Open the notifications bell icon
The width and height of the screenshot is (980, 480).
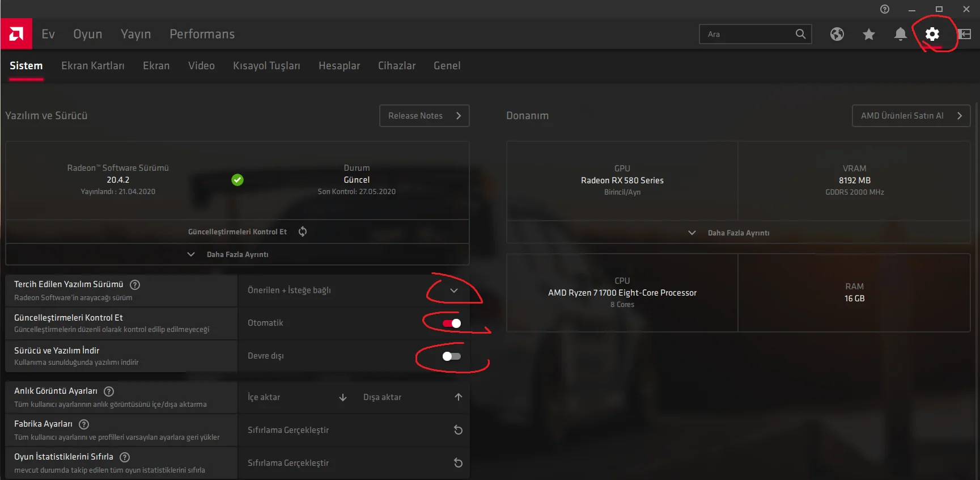(x=900, y=34)
